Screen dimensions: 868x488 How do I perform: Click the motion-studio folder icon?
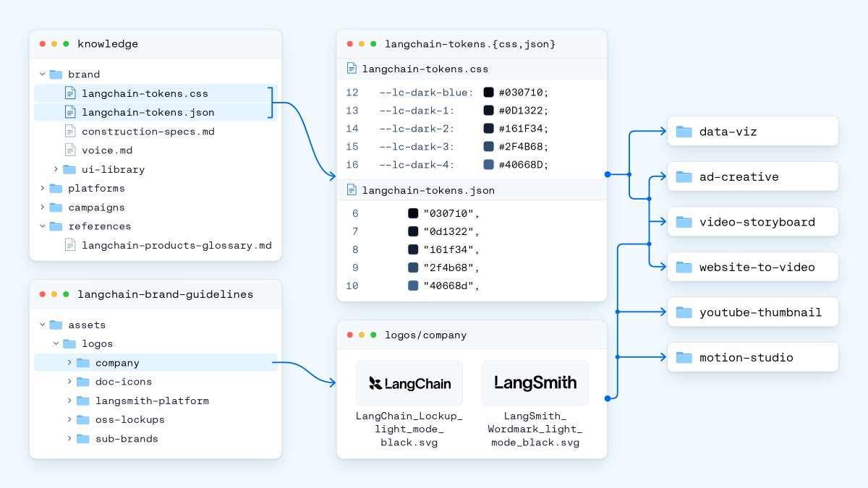pos(684,357)
